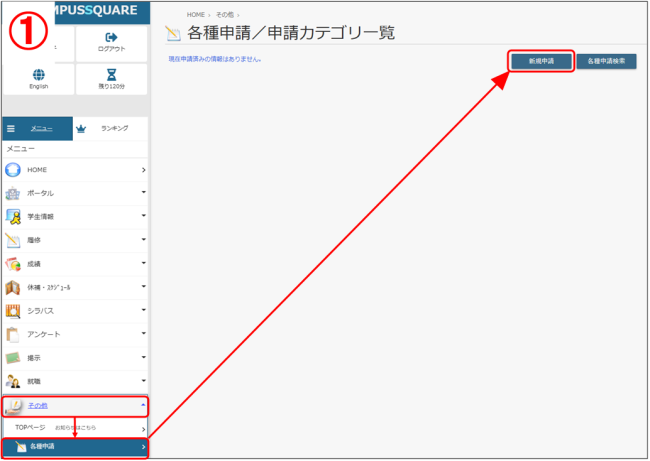Click the 学生情報 student info icon
The height and width of the screenshot is (461, 650).
pyautogui.click(x=13, y=217)
